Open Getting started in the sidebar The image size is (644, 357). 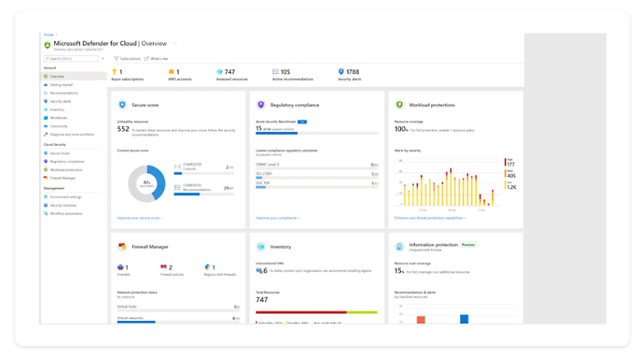click(62, 84)
